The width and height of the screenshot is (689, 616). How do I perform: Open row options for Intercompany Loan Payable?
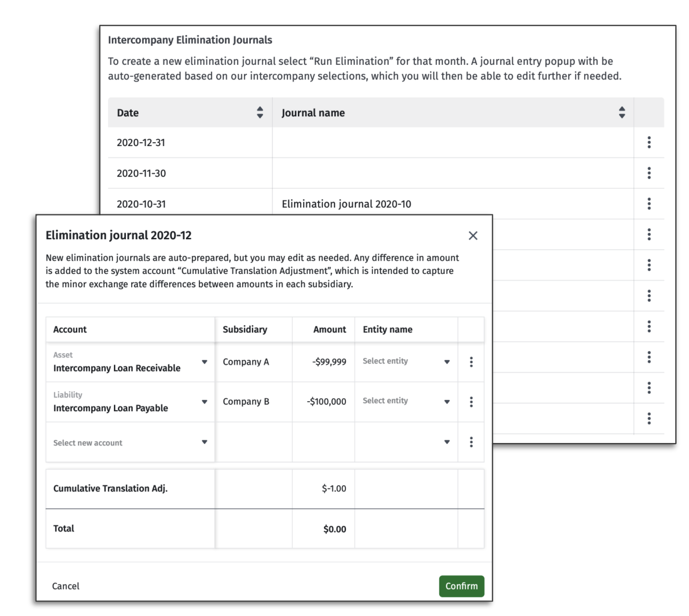pyautogui.click(x=471, y=402)
